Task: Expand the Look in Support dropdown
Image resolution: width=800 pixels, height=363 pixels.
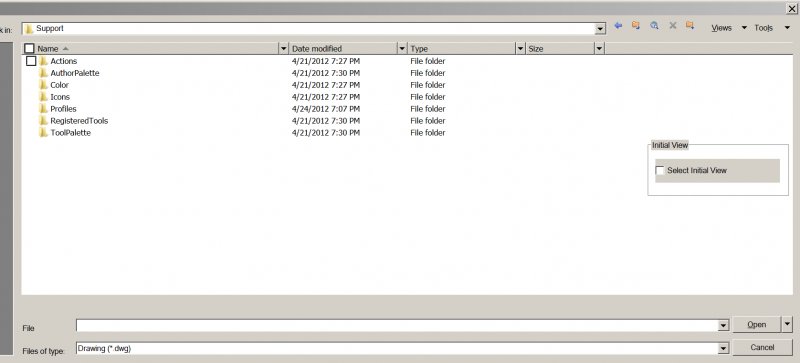Action: point(600,29)
